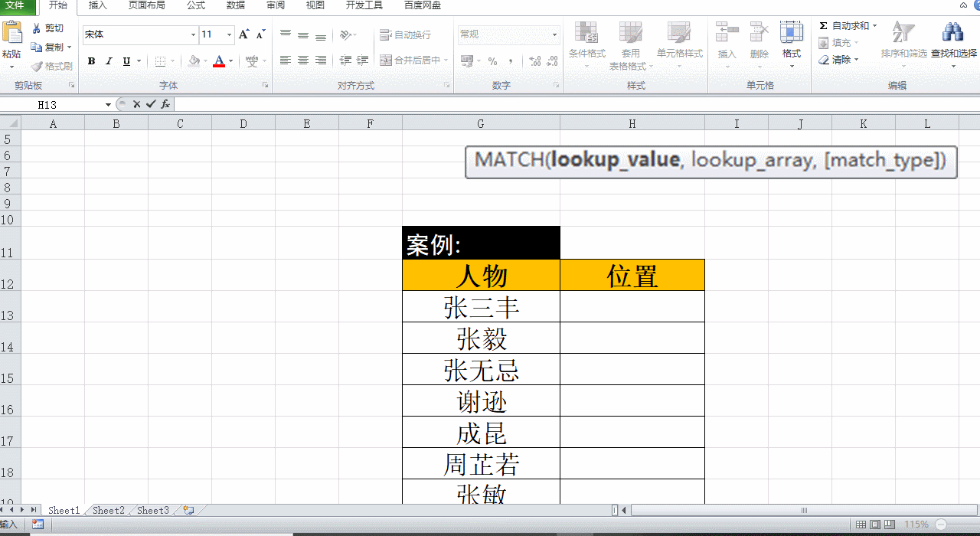Open font dialog launcher in 字体 group

pos(266,86)
